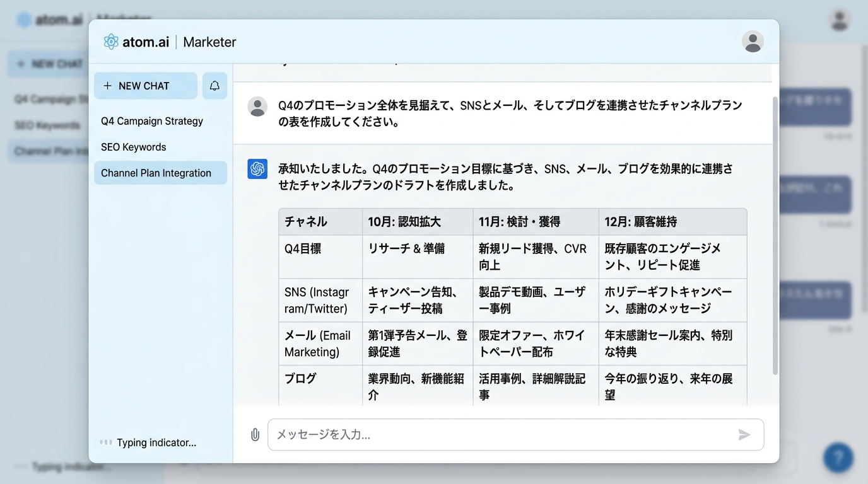Image resolution: width=868 pixels, height=484 pixels.
Task: Click the user avatar beside the Q4 request
Action: click(257, 107)
